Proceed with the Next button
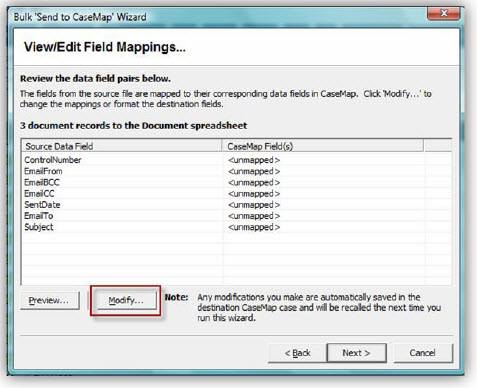This screenshot has height=388, width=477. [356, 353]
